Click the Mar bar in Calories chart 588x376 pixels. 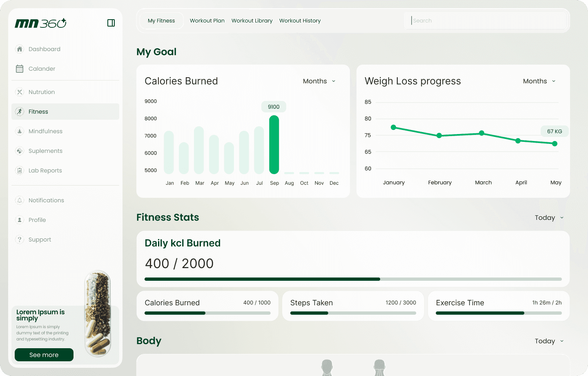click(x=199, y=150)
